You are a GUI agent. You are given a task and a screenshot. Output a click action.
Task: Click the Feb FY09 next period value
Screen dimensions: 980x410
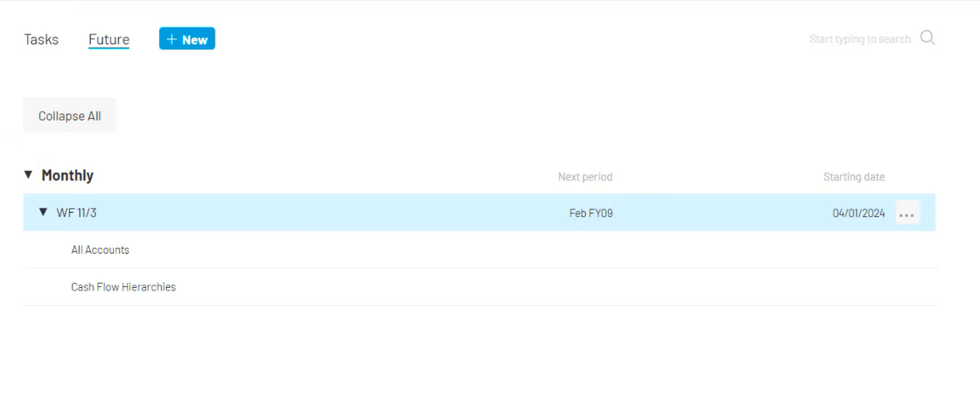(591, 214)
